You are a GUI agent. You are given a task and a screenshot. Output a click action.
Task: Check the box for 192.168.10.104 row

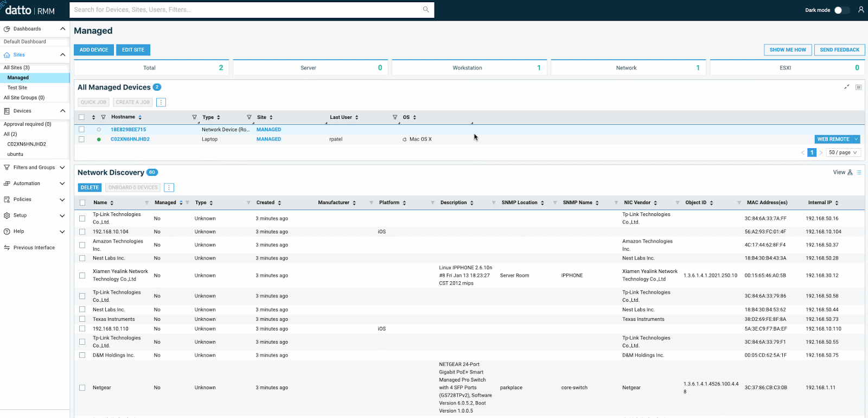pos(82,232)
